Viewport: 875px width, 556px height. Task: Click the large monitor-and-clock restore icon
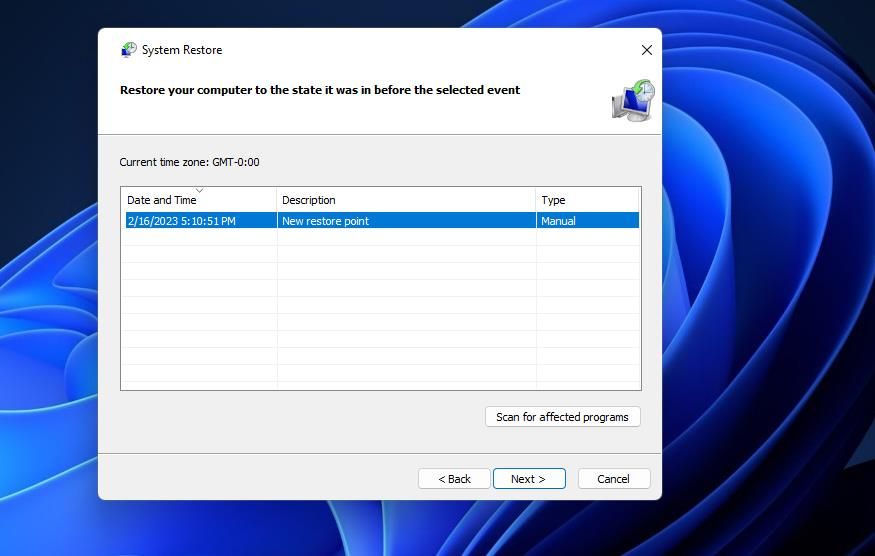[632, 101]
